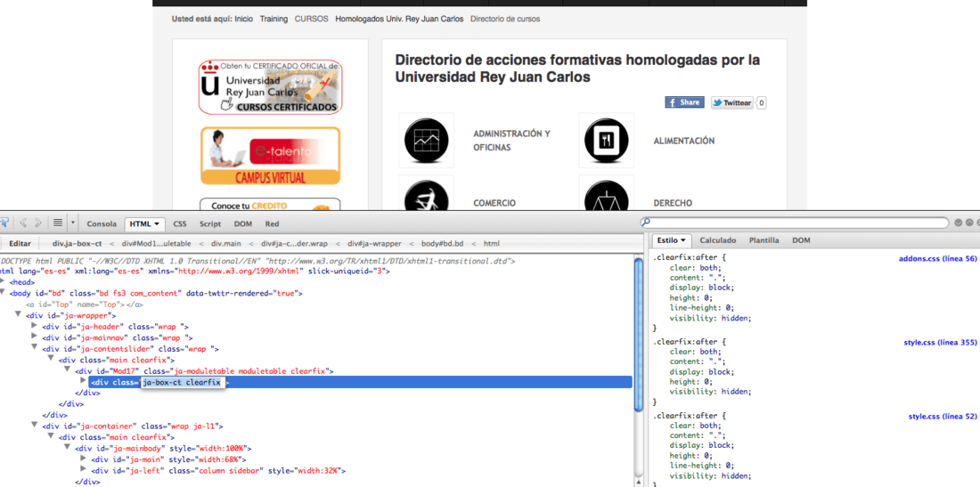The image size is (980, 487).
Task: Switch to the Calculado side tab
Action: point(717,239)
